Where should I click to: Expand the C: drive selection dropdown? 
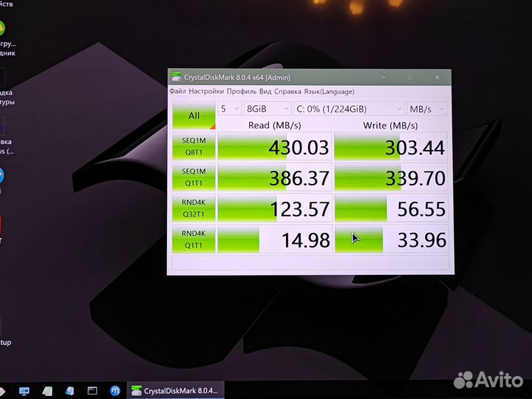pyautogui.click(x=348, y=109)
